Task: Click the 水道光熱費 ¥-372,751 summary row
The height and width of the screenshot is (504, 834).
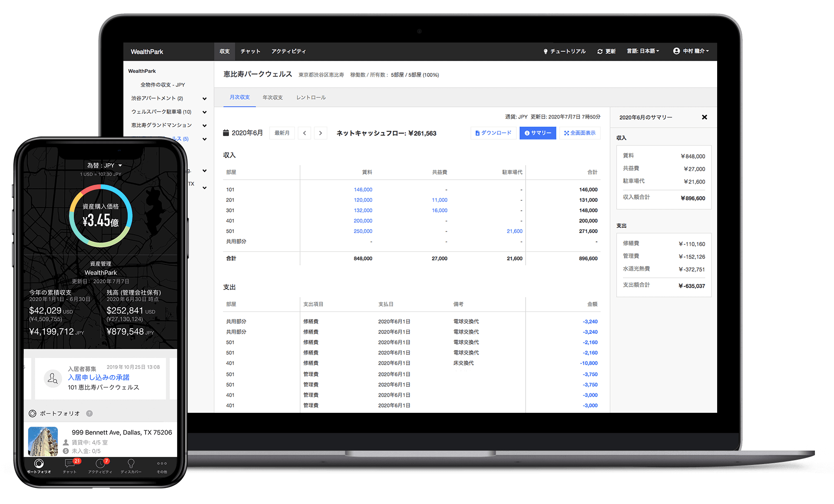Action: click(664, 269)
